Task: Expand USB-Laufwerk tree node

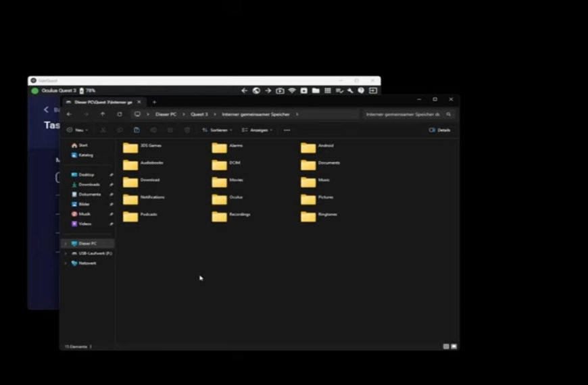Action: [x=66, y=253]
